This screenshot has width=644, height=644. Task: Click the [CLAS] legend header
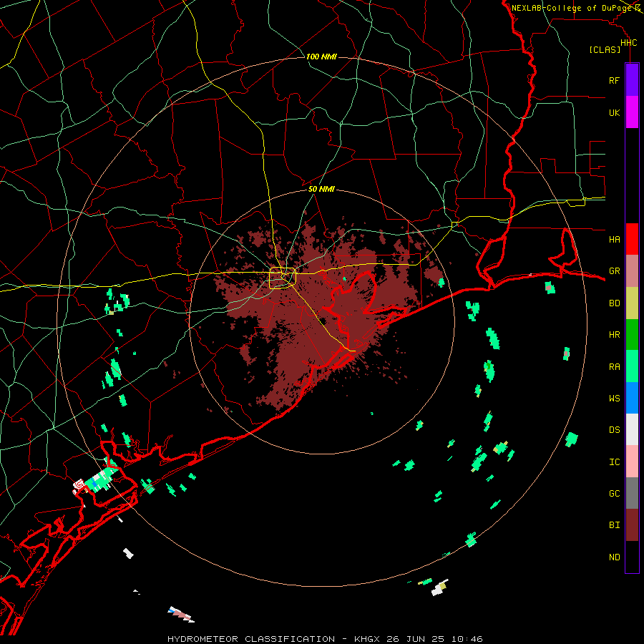point(605,49)
